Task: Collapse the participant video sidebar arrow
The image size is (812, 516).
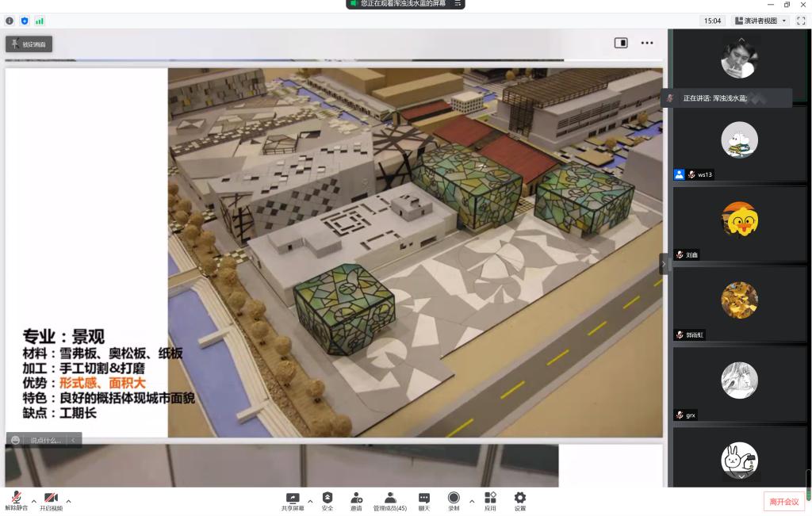Action: [x=664, y=264]
